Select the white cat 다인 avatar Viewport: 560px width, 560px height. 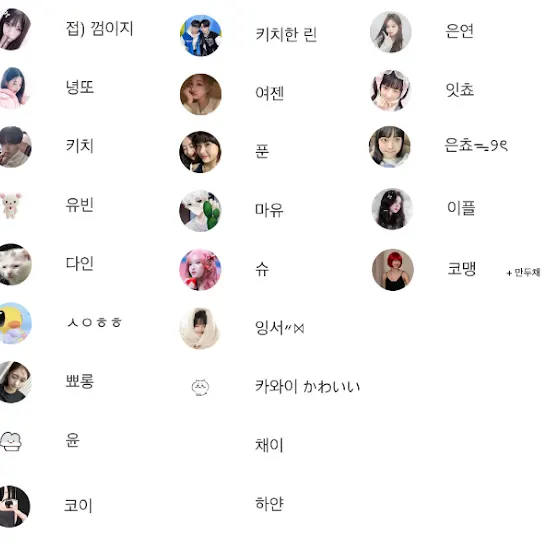(x=13, y=264)
